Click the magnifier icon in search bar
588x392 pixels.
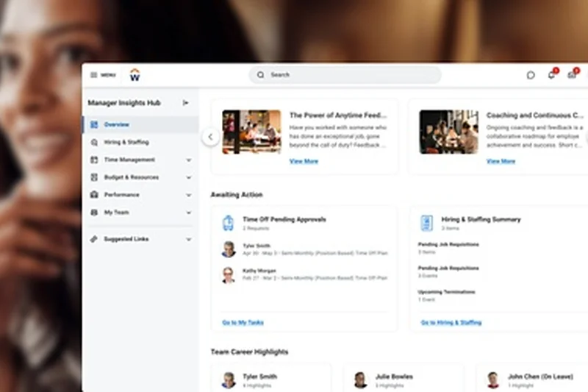[x=261, y=75]
